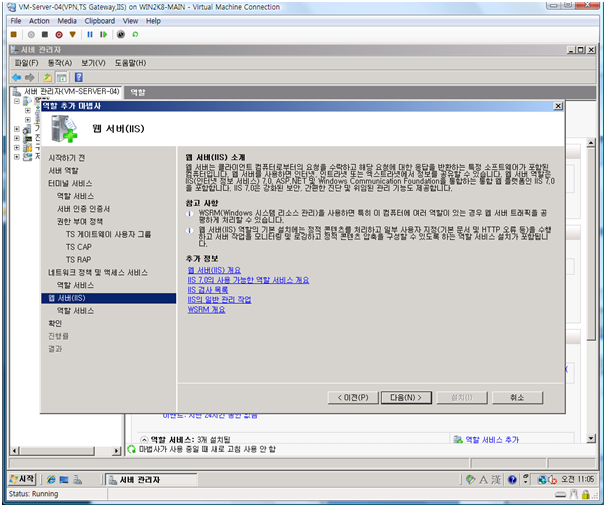Click the network tray icon
606x507 pixels.
[542, 480]
